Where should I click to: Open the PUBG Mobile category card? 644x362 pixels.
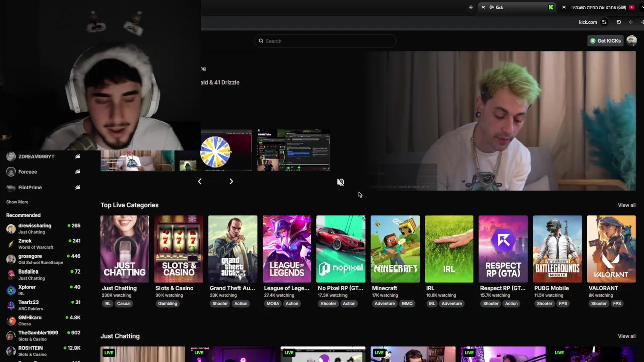click(x=557, y=249)
